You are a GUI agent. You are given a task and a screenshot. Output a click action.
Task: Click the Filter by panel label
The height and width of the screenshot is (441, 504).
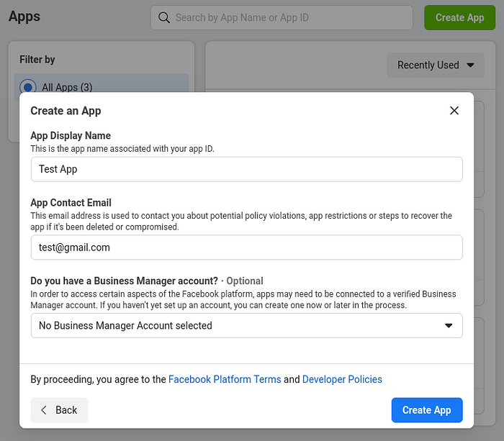click(x=37, y=60)
